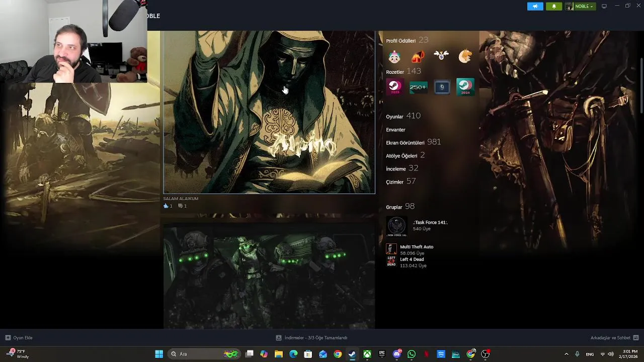
Task: Open Left 4 Dead group link
Action: [412, 259]
